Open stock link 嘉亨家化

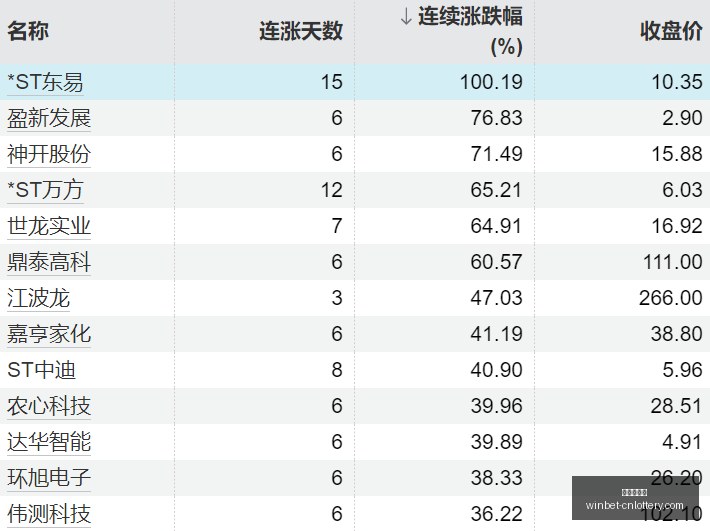coord(49,334)
